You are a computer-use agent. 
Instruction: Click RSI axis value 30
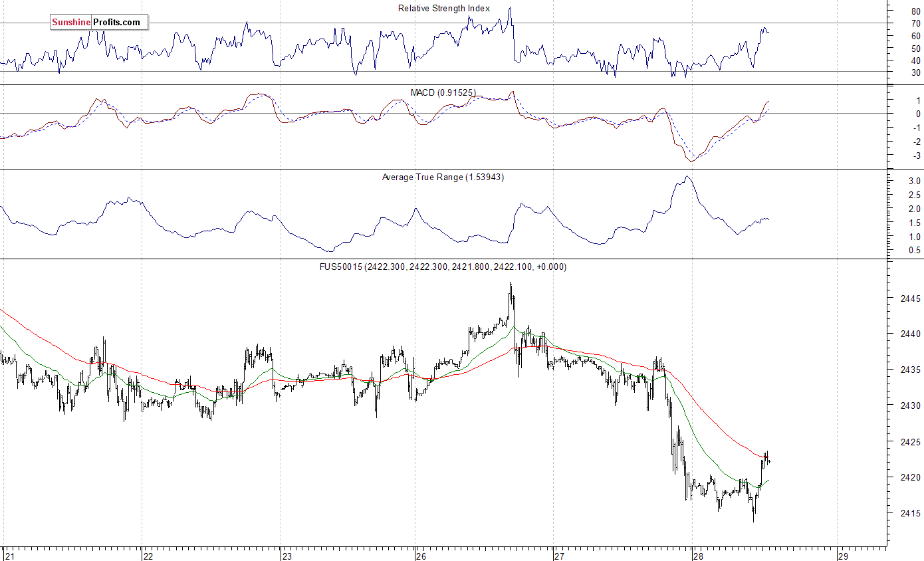(915, 72)
